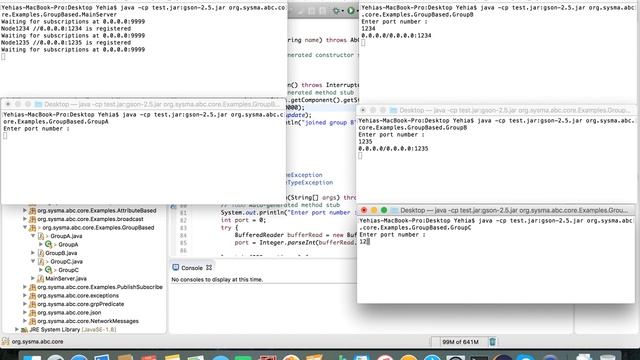Select GroupA.java in the package tree

[66, 236]
